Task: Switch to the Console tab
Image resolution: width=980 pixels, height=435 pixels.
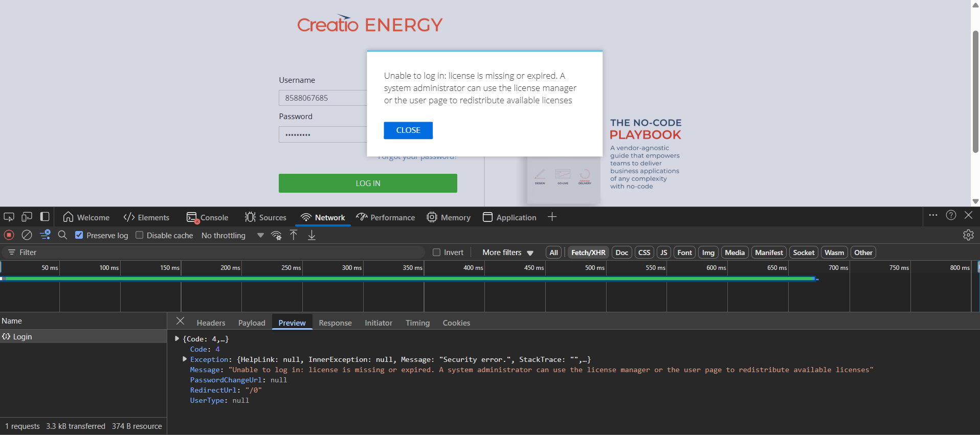Action: tap(207, 217)
